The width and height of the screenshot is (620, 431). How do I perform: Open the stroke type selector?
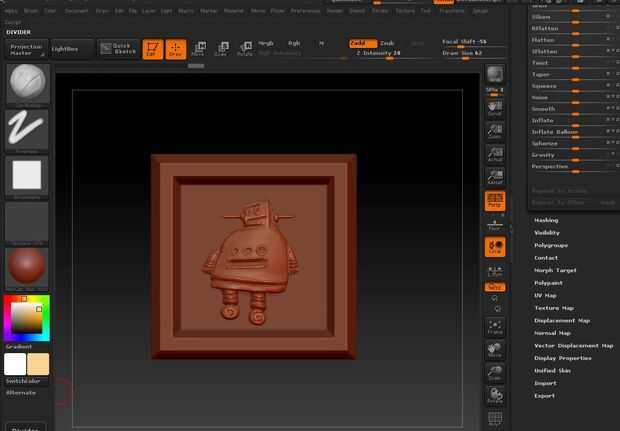pos(27,129)
